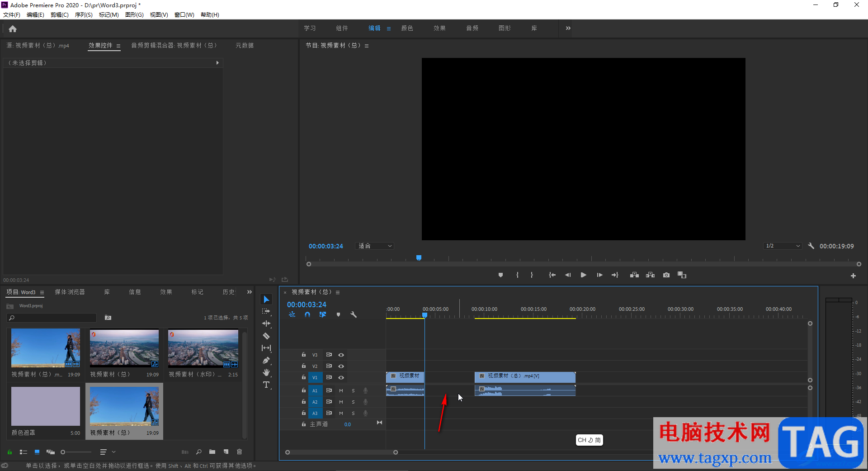
Task: Click the project panel trash icon
Action: coord(240,452)
